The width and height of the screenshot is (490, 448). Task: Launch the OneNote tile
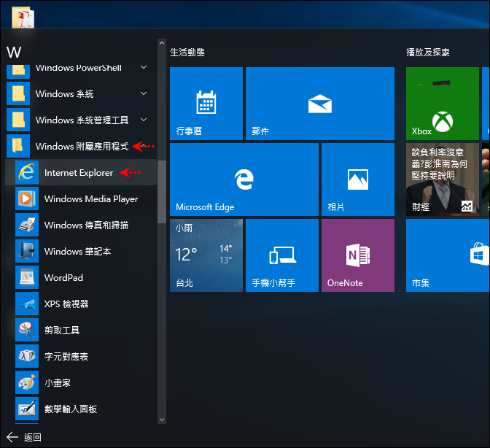[358, 255]
